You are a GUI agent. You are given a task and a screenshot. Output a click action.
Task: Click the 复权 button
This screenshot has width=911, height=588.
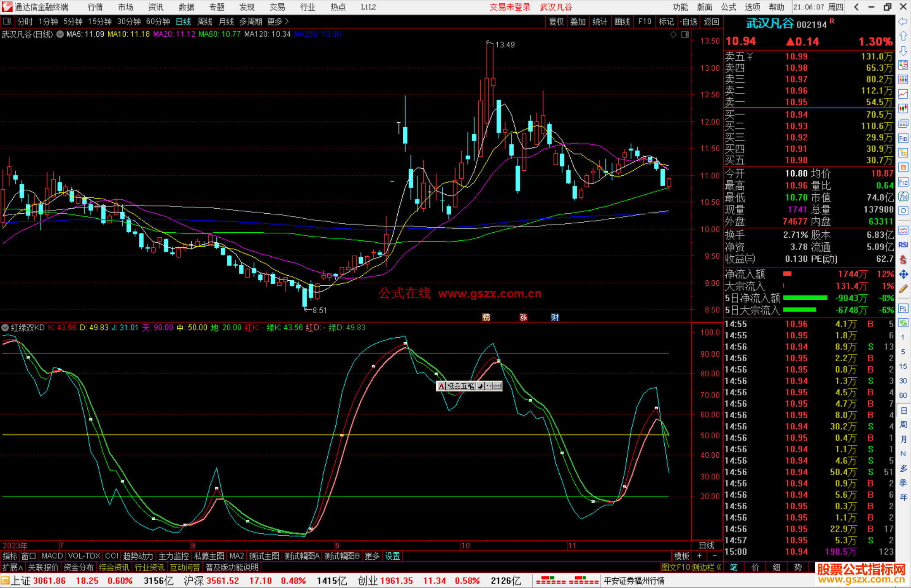[x=556, y=21]
